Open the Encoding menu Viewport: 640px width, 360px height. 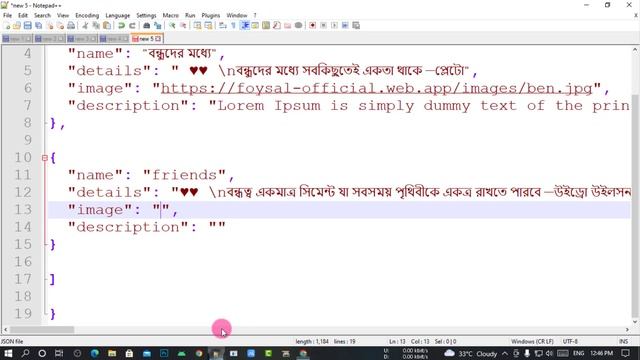point(87,16)
